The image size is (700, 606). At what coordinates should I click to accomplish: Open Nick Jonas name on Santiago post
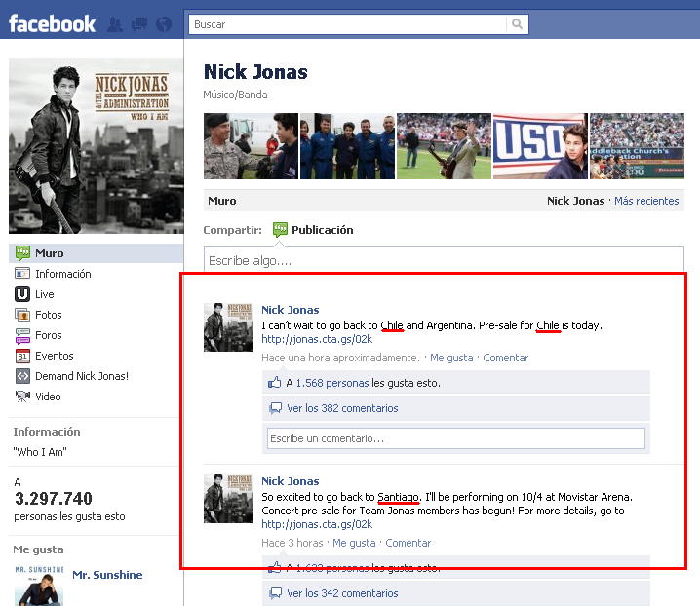click(x=291, y=481)
